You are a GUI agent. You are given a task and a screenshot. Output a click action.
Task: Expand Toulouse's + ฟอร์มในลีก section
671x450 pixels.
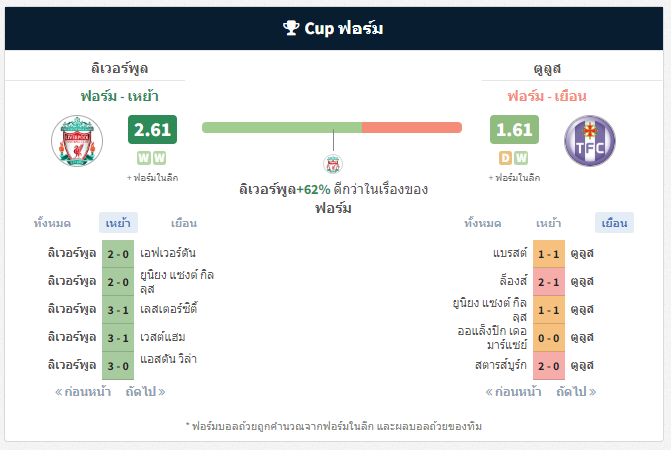[x=514, y=178]
